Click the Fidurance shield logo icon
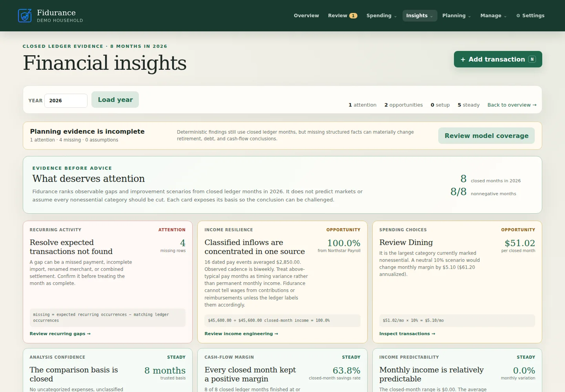This screenshot has height=392, width=565. point(25,16)
